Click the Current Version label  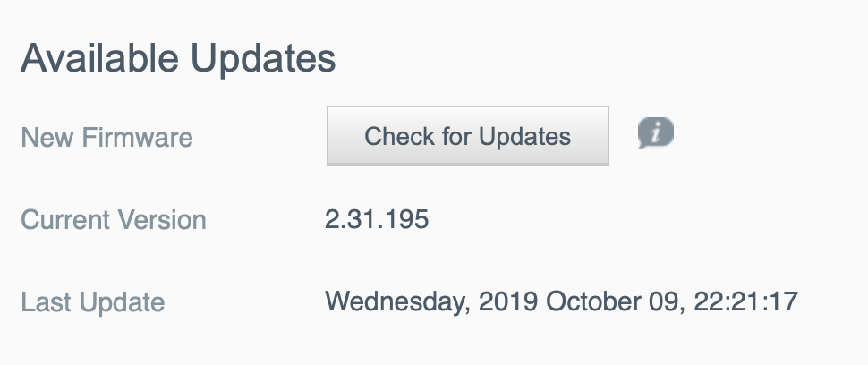click(114, 219)
